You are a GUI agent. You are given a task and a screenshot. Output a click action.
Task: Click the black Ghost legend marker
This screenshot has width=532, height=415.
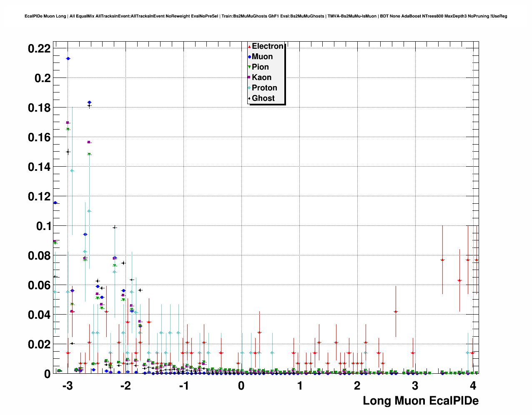click(249, 98)
